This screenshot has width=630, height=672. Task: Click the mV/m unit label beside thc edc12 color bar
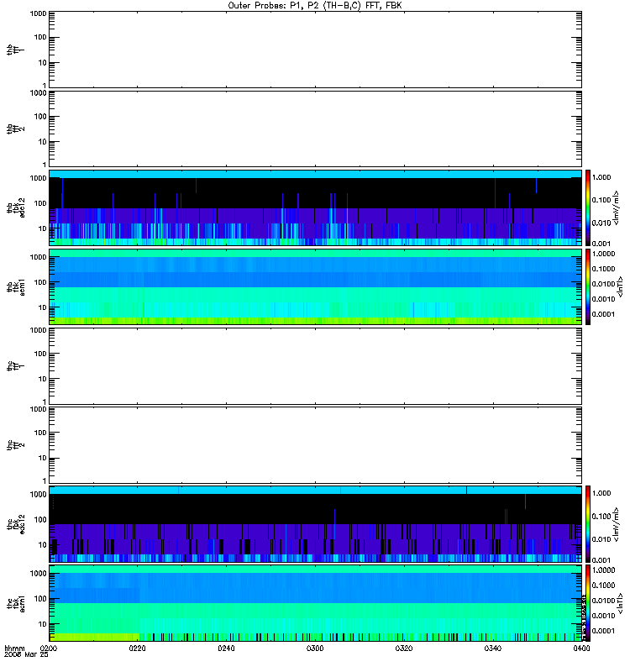tap(617, 524)
